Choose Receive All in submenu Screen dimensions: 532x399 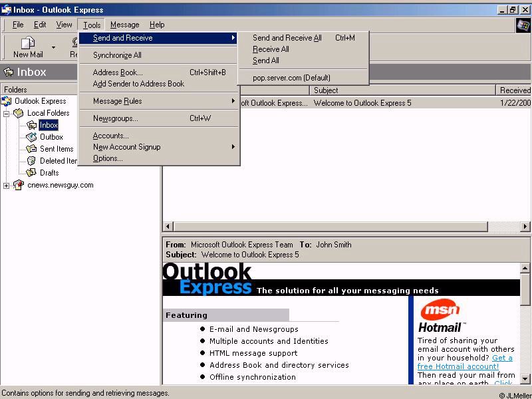[x=304, y=49]
